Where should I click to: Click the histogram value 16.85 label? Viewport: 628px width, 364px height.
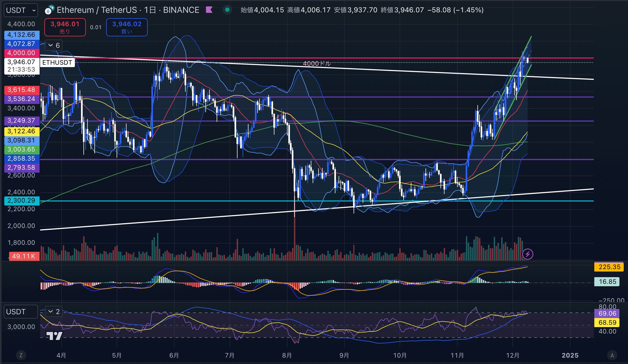pos(607,282)
